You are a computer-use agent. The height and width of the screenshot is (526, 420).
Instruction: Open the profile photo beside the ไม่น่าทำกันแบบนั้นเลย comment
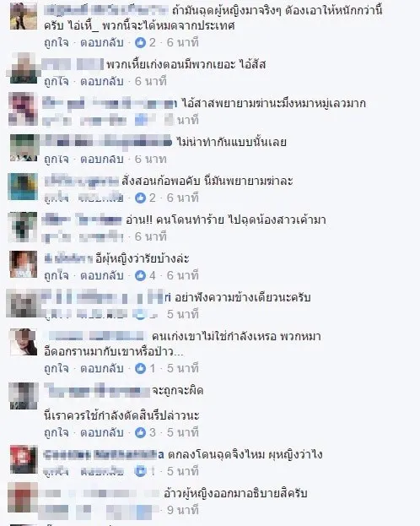(x=24, y=148)
